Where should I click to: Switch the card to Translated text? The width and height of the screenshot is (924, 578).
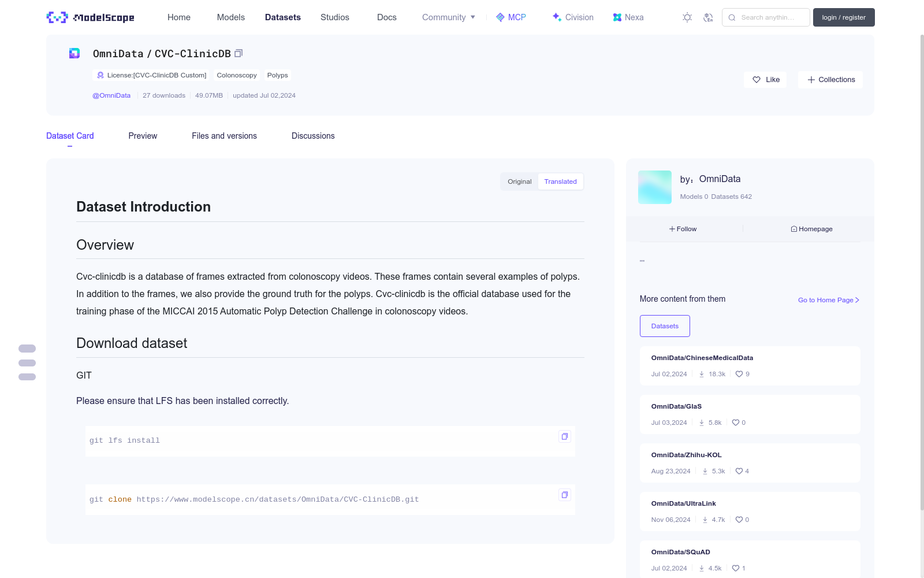tap(560, 181)
